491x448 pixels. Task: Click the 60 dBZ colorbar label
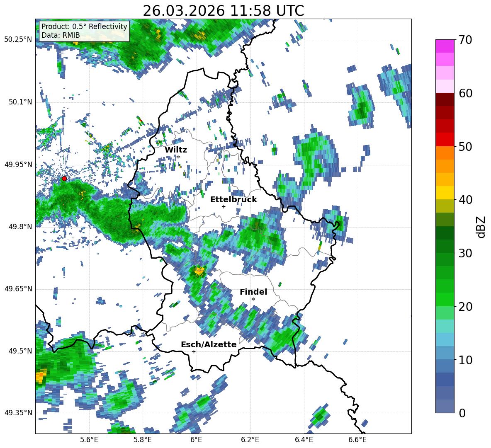[465, 93]
